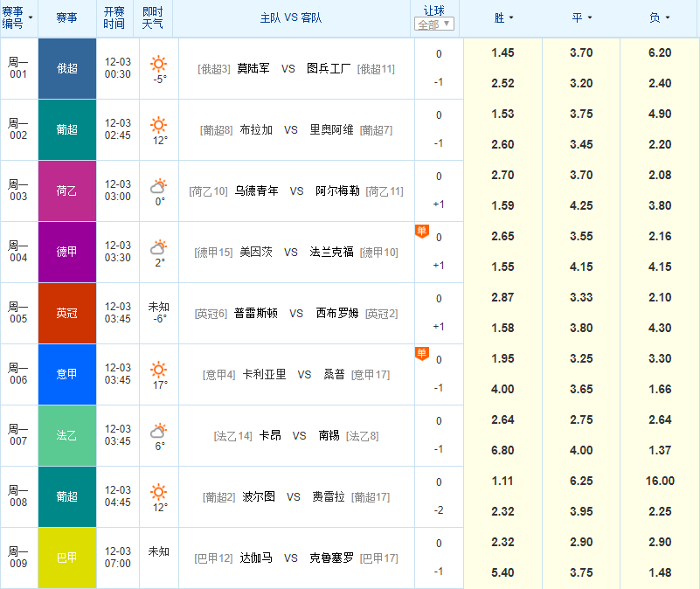Click the 单 badge on match 004
The image size is (700, 589).
coord(422,232)
